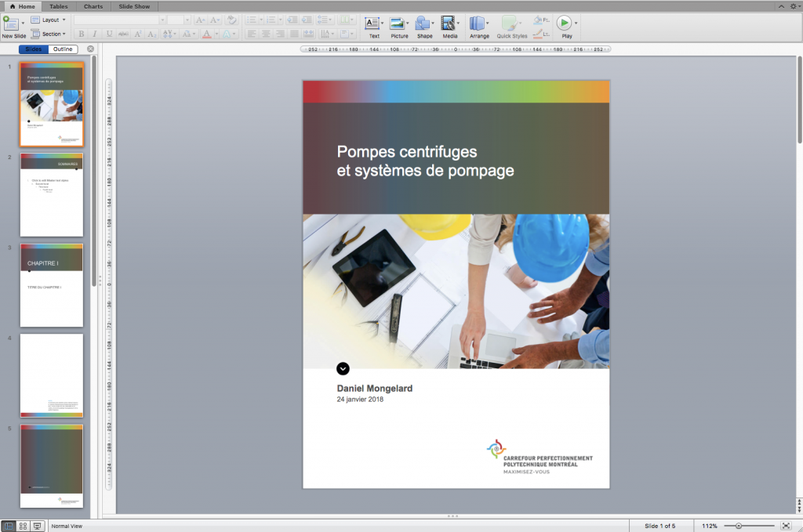Adjust the zoom slider
Screen dimensions: 803x532
click(739, 526)
